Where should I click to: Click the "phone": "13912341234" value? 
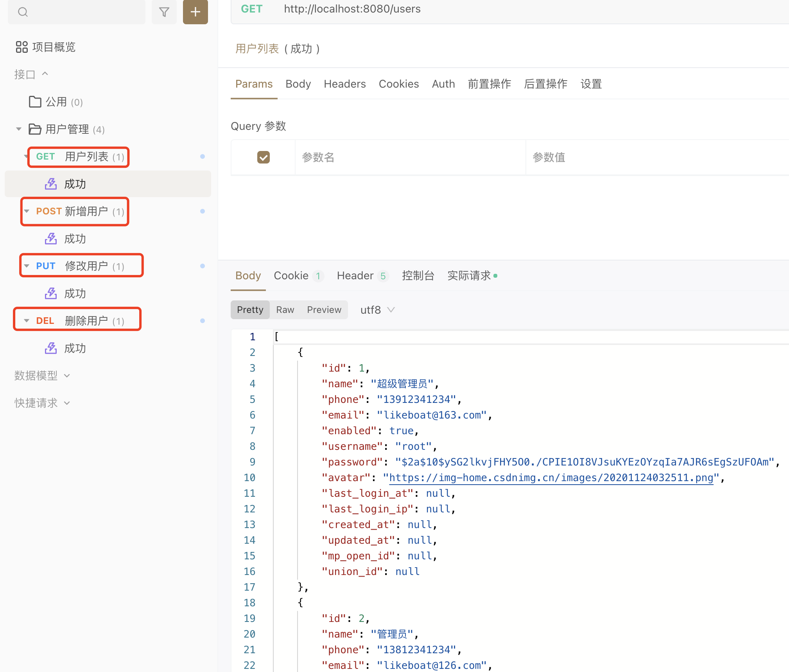416,399
